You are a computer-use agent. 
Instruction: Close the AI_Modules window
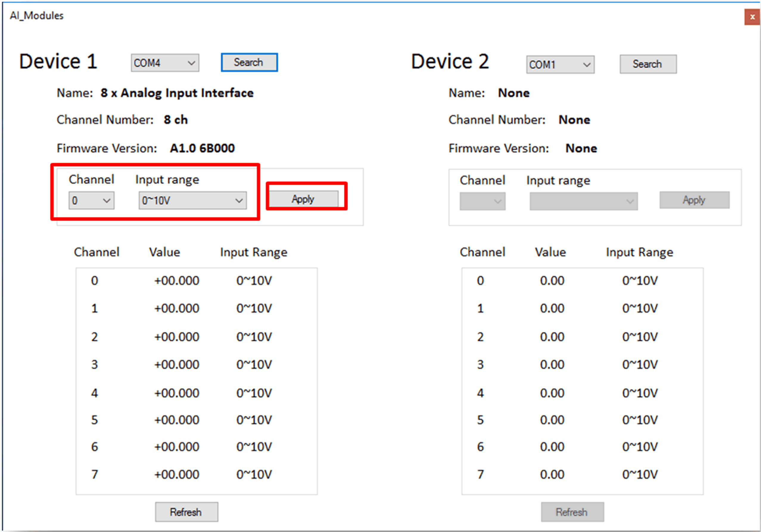[752, 17]
